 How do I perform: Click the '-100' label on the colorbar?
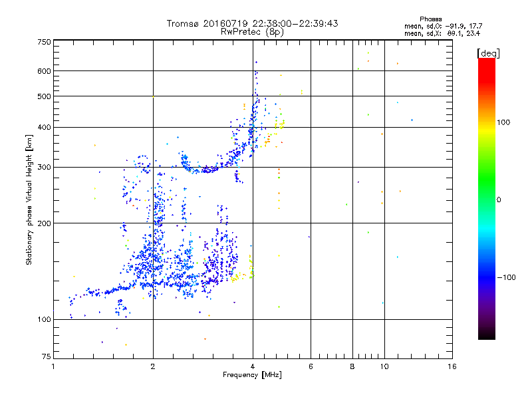[506, 277]
